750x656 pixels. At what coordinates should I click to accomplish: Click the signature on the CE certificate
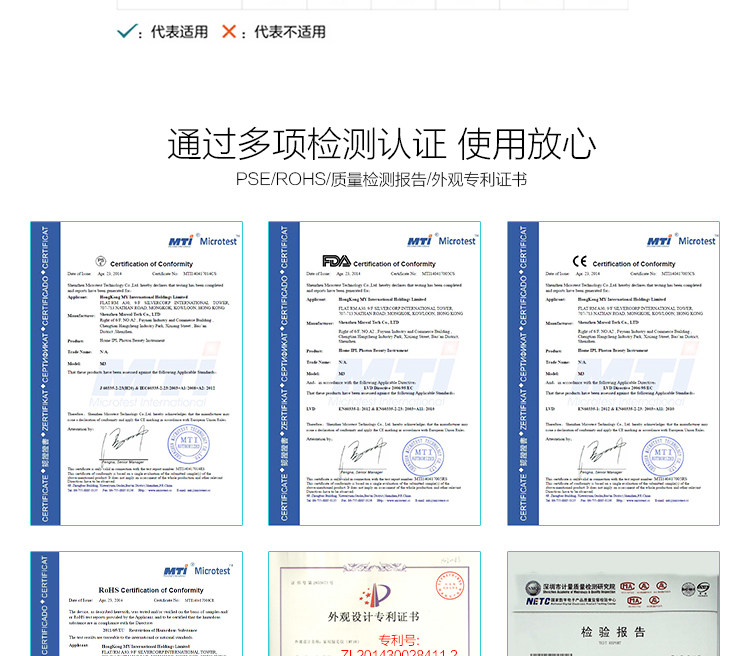(x=602, y=455)
